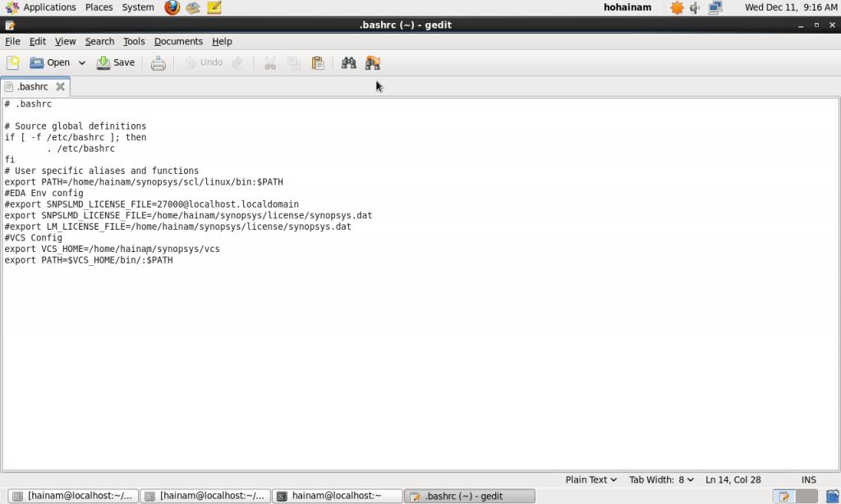The width and height of the screenshot is (841, 504).
Task: Click the trash icon in bottom panel
Action: coord(832,496)
